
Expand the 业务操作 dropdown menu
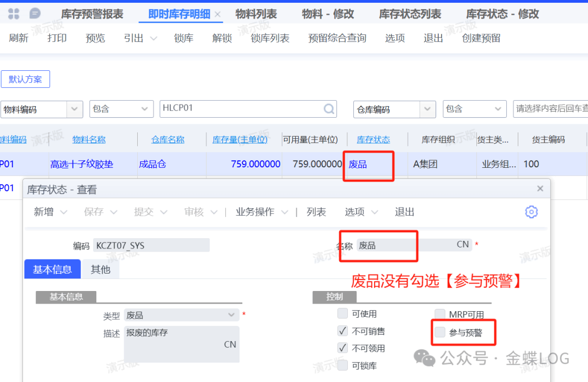[x=285, y=212]
